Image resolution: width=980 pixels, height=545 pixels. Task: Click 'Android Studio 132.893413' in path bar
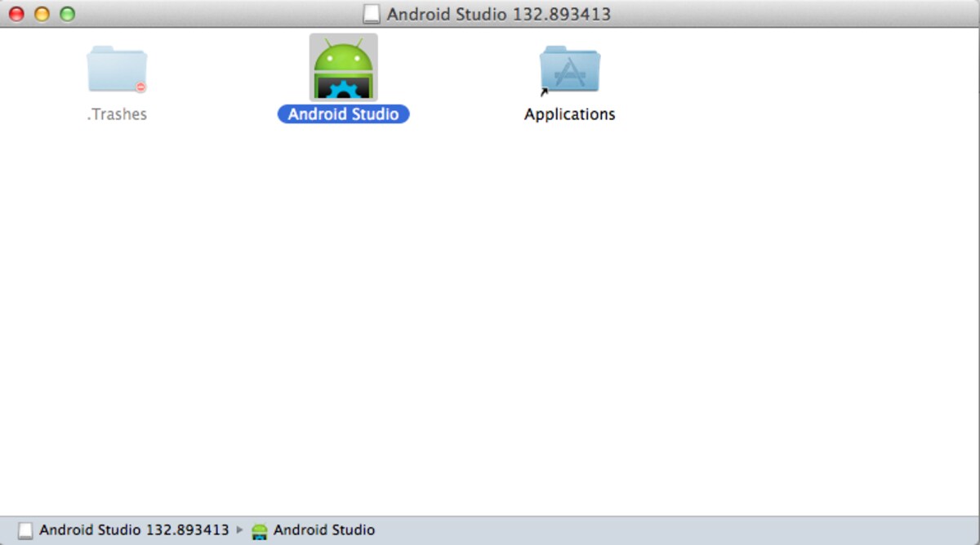[134, 530]
